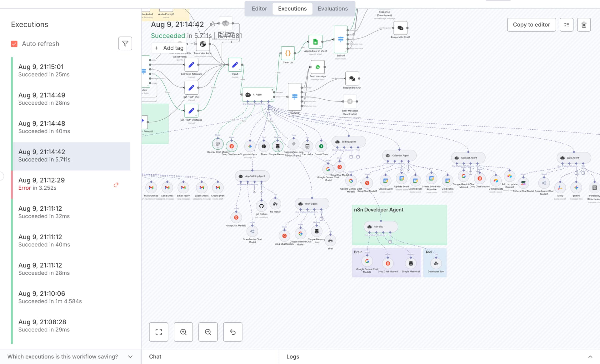Click the zoom to fit canvas icon
Screen dimensions: 600x364
pyautogui.click(x=159, y=332)
